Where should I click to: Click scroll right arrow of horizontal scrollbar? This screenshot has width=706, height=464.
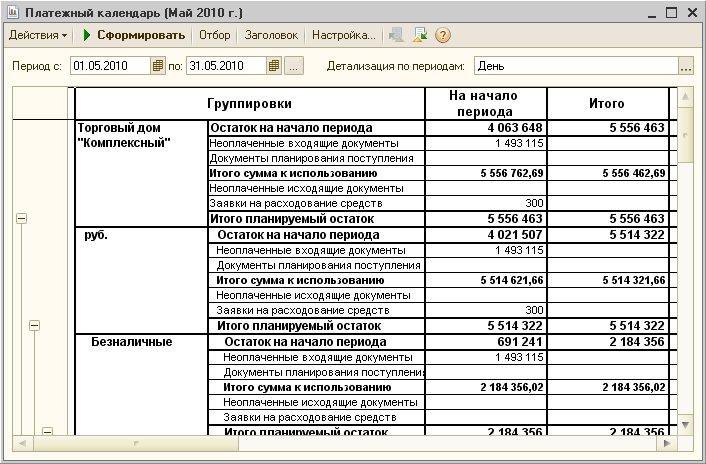point(667,444)
